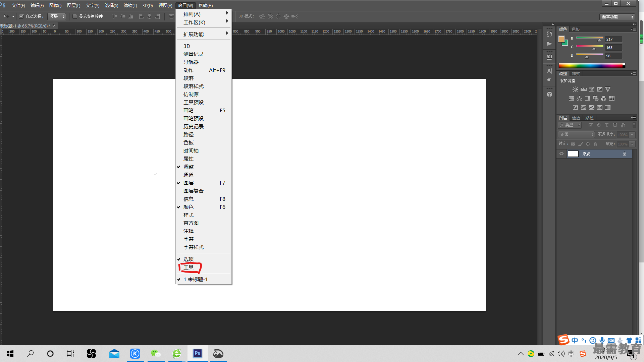
Task: Select the 3D rotate mode icon
Action: pos(262,16)
